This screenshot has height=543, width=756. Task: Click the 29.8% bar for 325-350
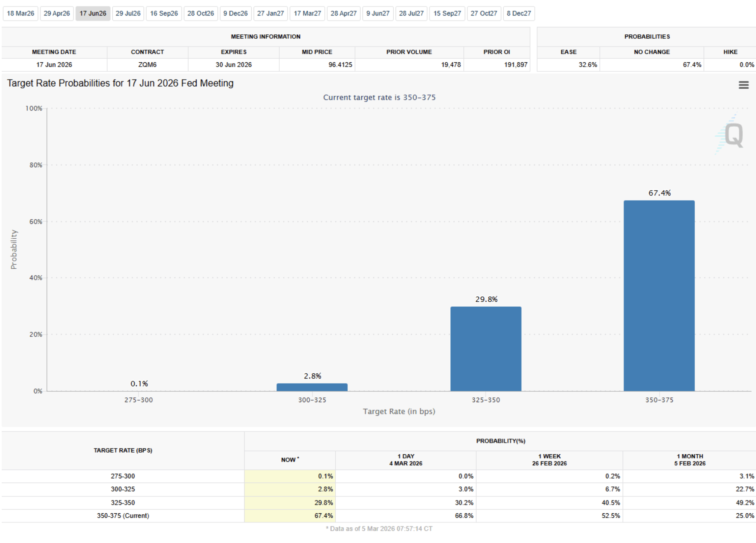point(485,349)
